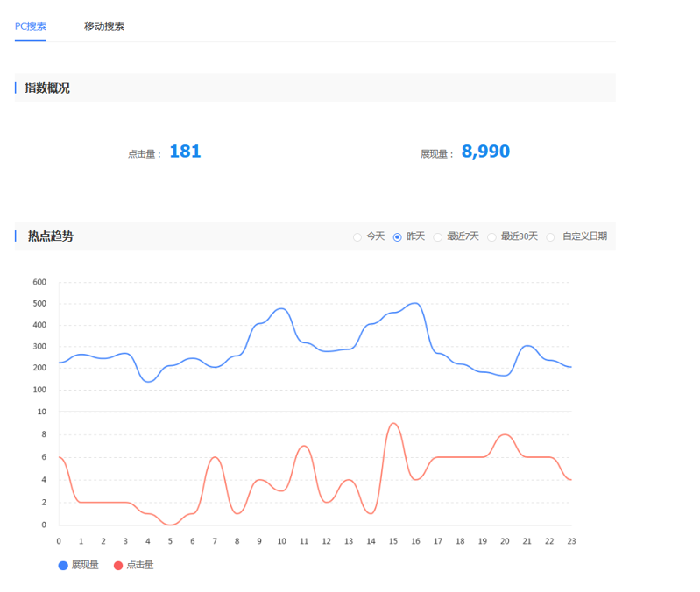Click the red line low point at hour 5
Image resolution: width=700 pixels, height=592 pixels.
pos(170,525)
